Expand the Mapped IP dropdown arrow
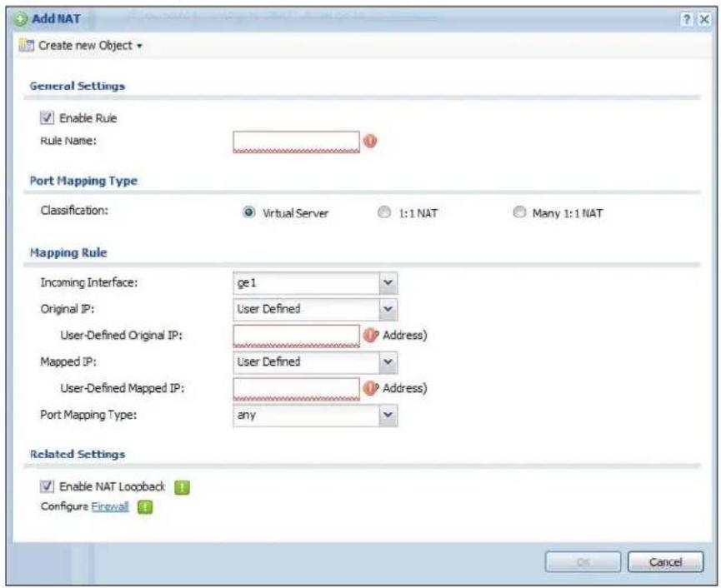The width and height of the screenshot is (721, 588). (x=388, y=362)
